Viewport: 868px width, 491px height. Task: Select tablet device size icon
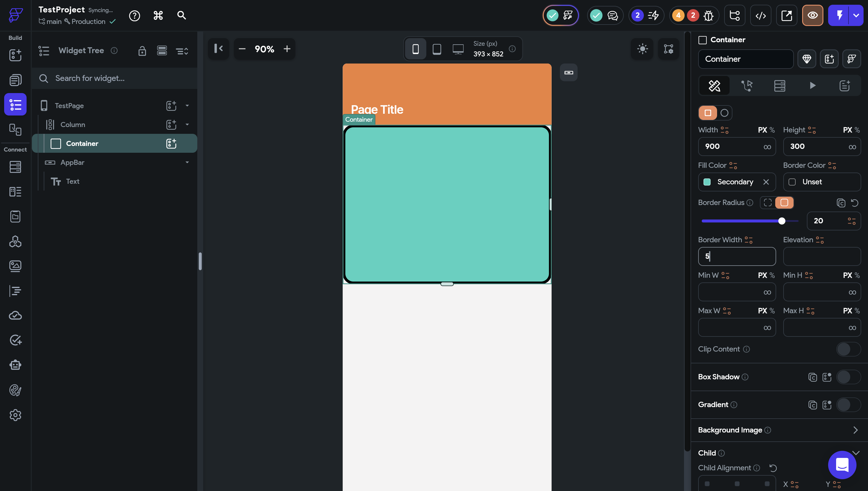[x=437, y=49]
